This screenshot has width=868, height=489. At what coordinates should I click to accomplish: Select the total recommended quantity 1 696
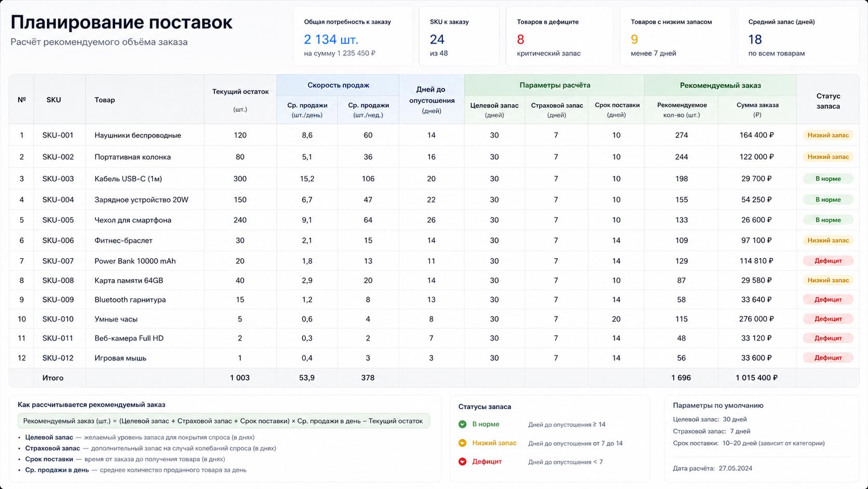point(681,378)
